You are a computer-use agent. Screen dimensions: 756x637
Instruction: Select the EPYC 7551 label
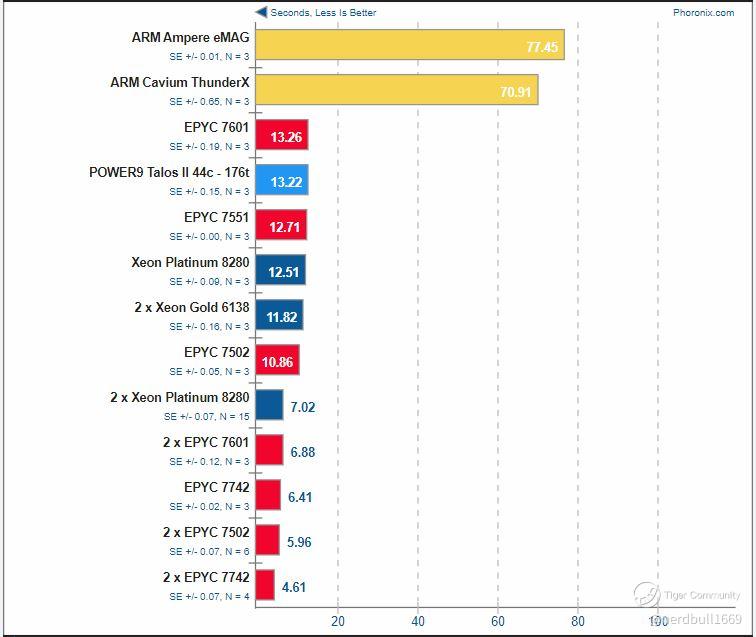pos(216,217)
